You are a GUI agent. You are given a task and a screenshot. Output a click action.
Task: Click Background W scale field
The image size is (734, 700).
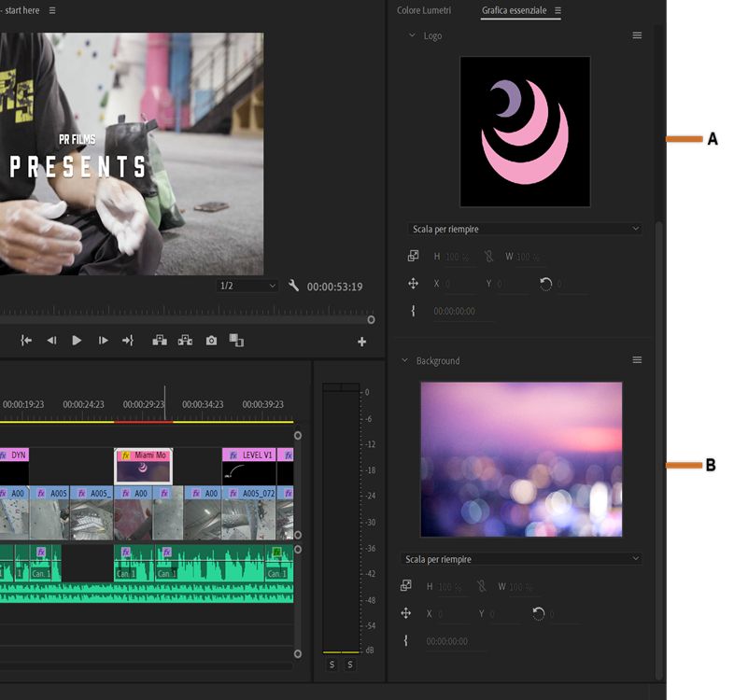point(523,587)
